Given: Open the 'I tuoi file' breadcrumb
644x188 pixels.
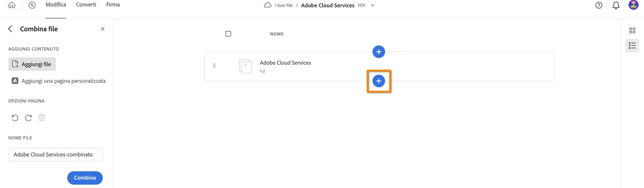Looking at the screenshot, I should pos(284,5).
